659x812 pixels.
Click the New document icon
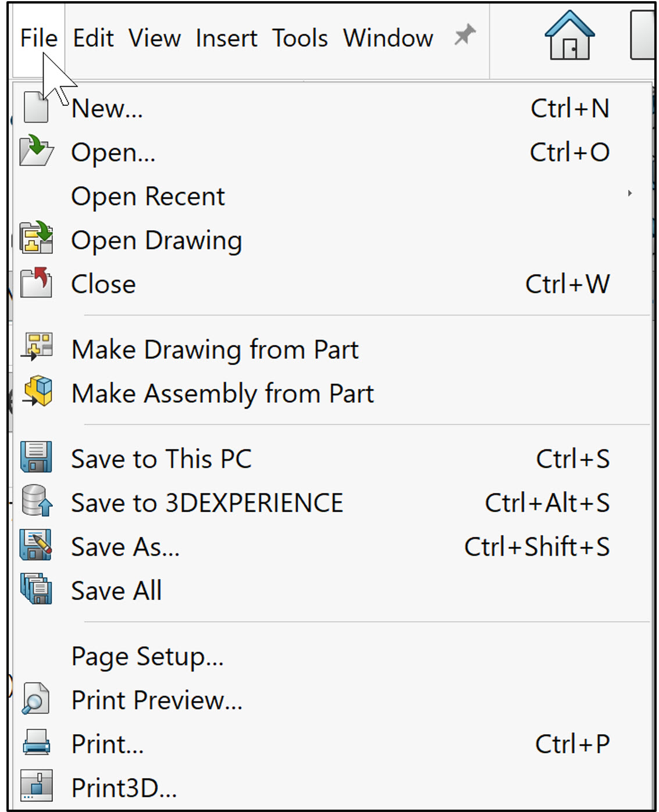click(x=36, y=108)
